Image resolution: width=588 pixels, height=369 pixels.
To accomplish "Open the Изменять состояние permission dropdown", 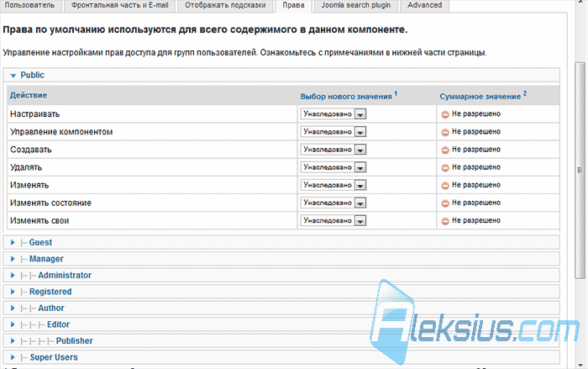I will (333, 203).
